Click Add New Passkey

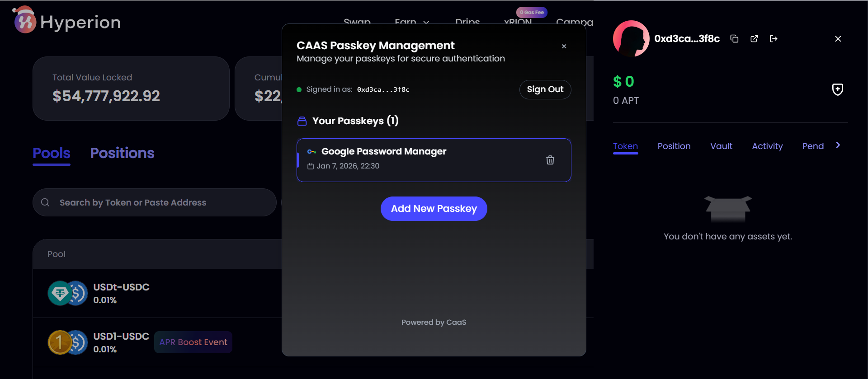[434, 209]
